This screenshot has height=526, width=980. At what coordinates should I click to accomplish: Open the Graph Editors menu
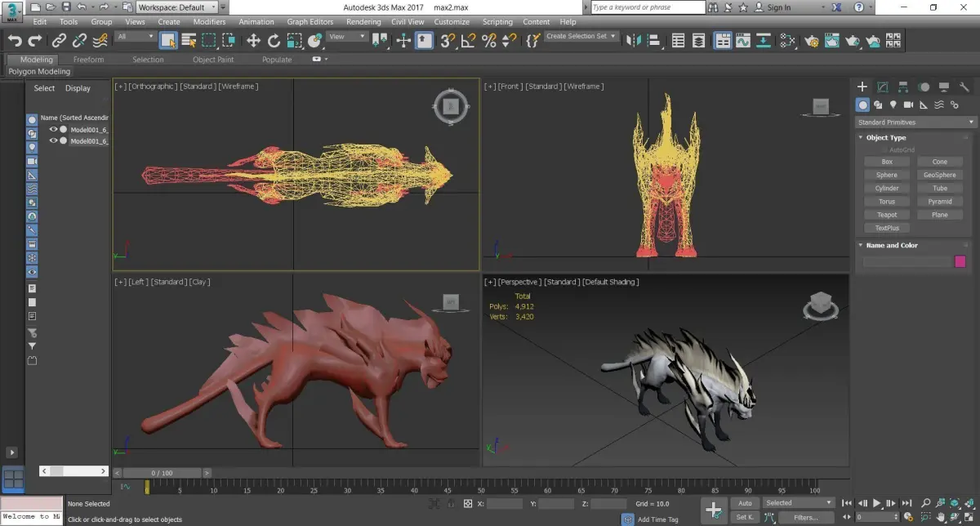(310, 22)
